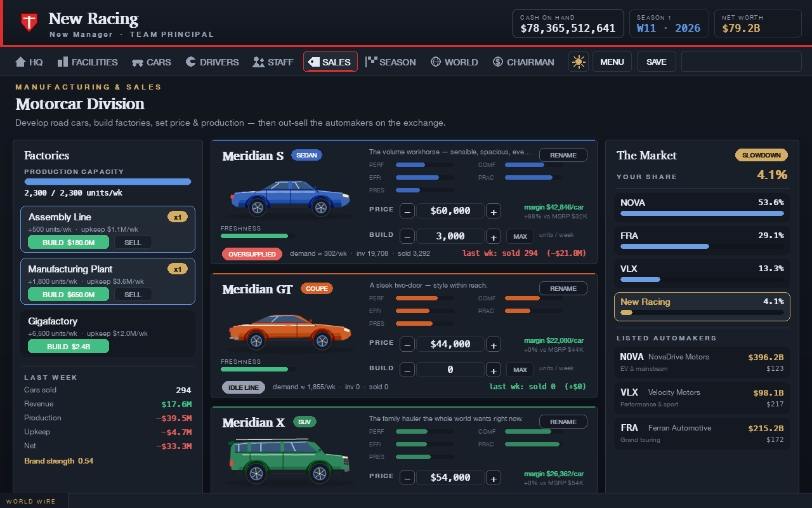
Task: Sell the Assembly Line factory
Action: point(133,242)
